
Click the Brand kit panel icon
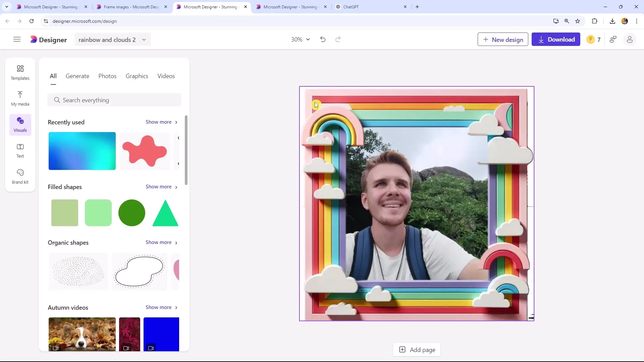coord(20,176)
